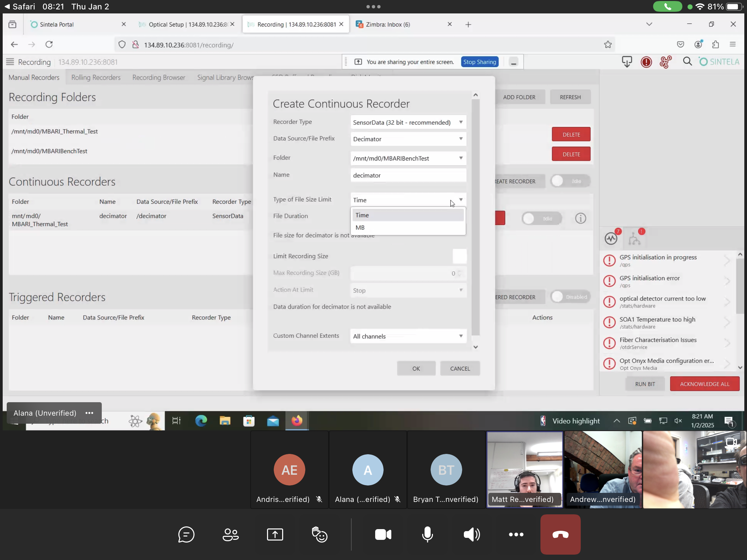The image size is (747, 560).
Task: Click the alerts list scrollbar
Action: [740, 286]
